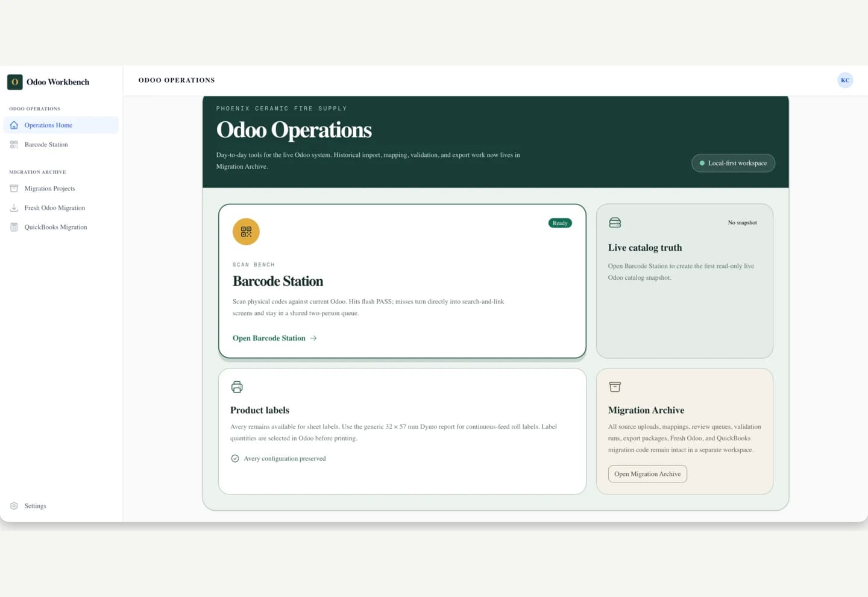Click the Open Barcode Station link
The height and width of the screenshot is (597, 868).
coord(275,338)
